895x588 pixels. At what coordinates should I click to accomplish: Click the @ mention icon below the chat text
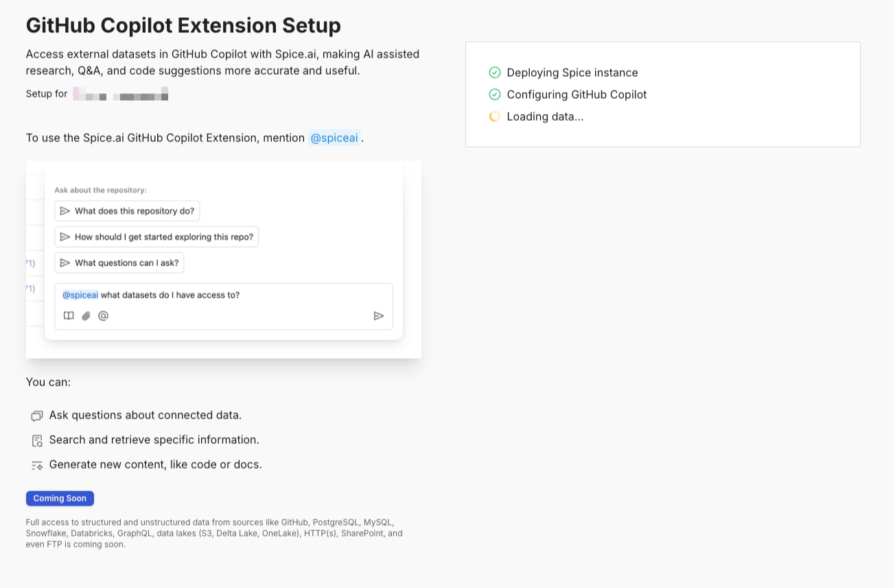[x=104, y=316]
